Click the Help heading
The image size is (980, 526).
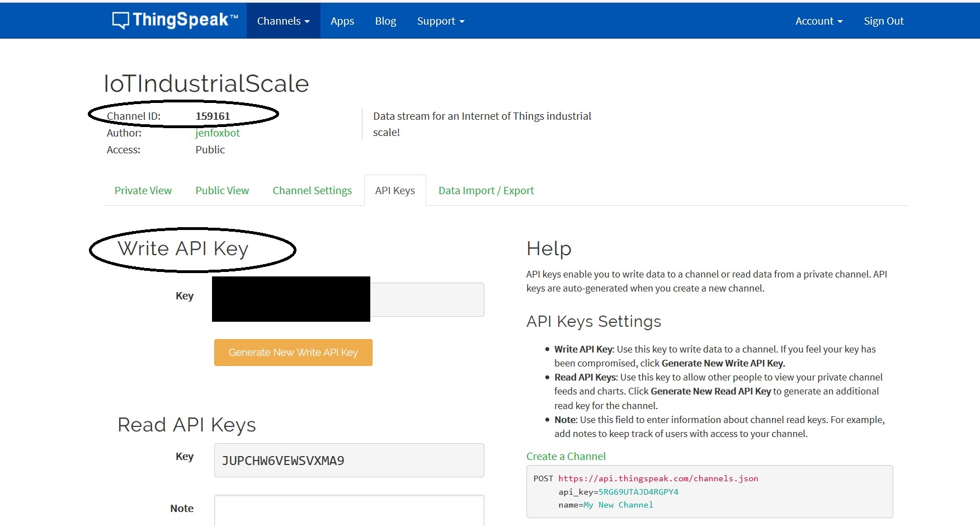tap(549, 248)
